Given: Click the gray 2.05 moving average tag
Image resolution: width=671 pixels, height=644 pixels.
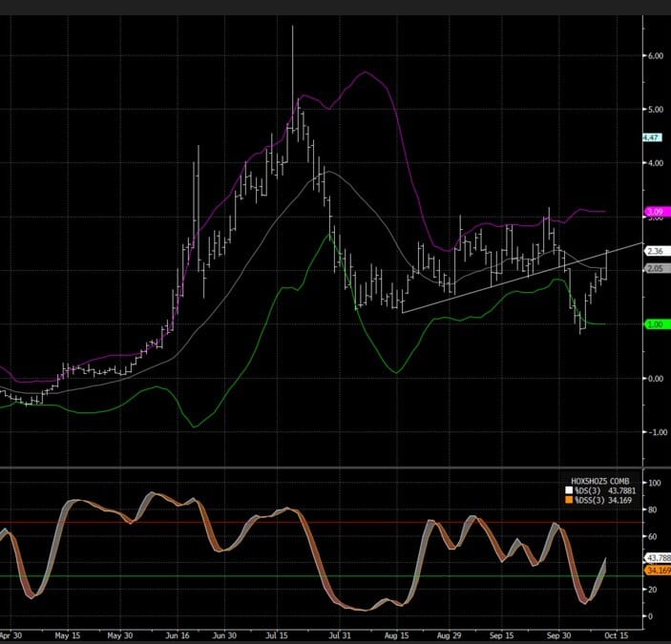Looking at the screenshot, I should click(x=656, y=269).
